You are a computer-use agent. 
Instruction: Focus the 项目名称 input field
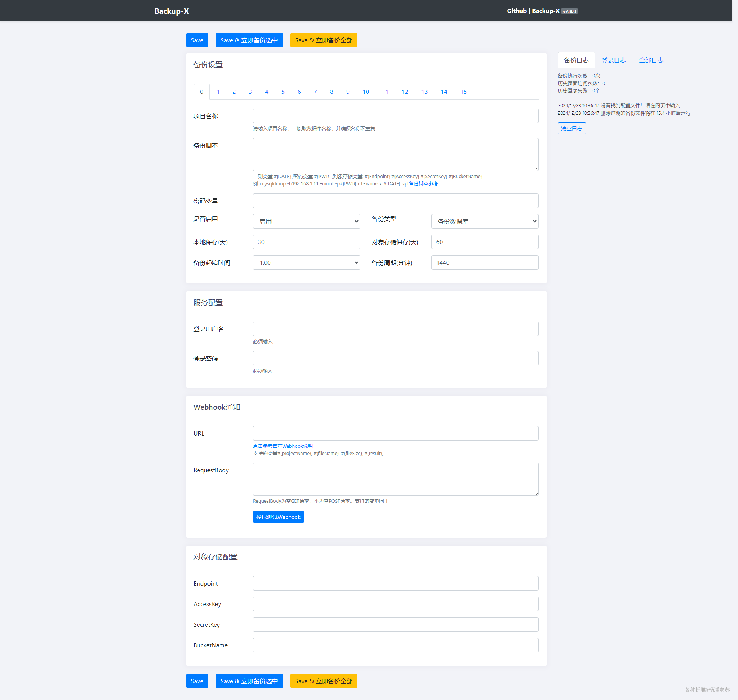coord(395,116)
